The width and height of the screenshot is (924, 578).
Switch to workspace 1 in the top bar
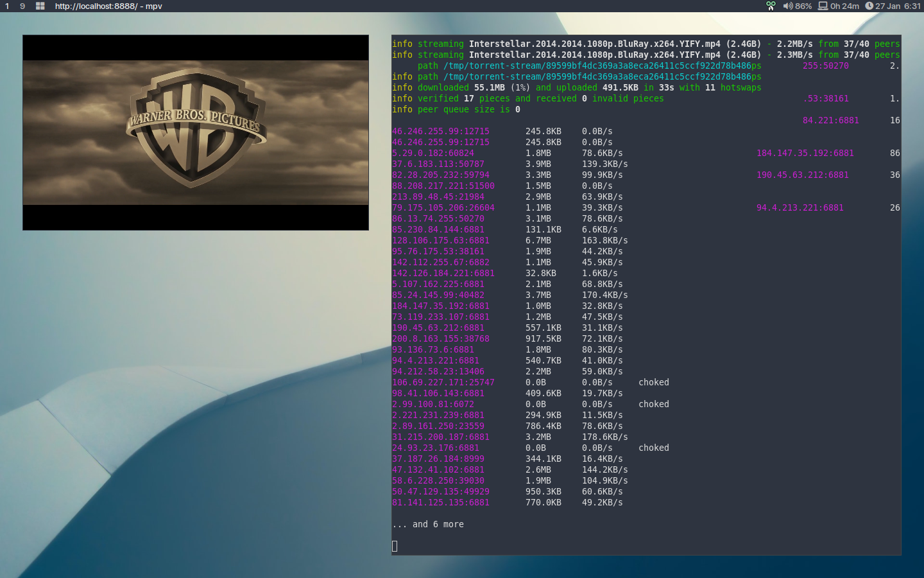(7, 6)
